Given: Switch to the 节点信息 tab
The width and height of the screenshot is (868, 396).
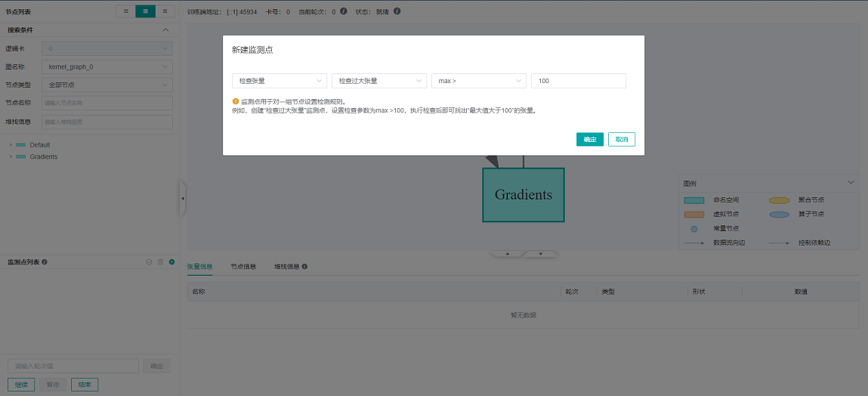Looking at the screenshot, I should point(243,267).
